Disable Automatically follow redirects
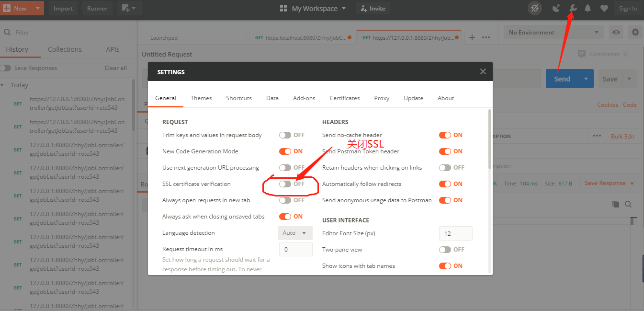The width and height of the screenshot is (644, 311). [445, 184]
